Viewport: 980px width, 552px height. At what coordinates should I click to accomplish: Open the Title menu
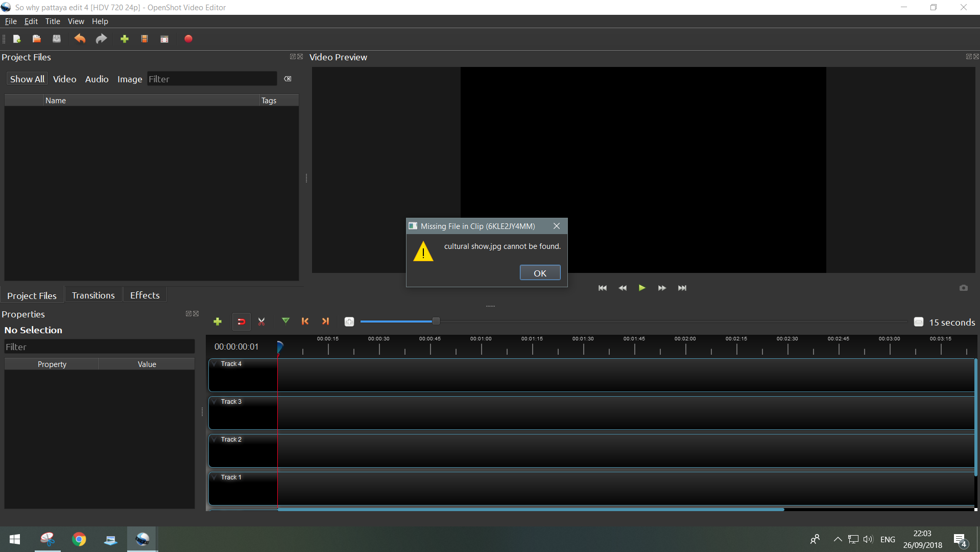[53, 21]
